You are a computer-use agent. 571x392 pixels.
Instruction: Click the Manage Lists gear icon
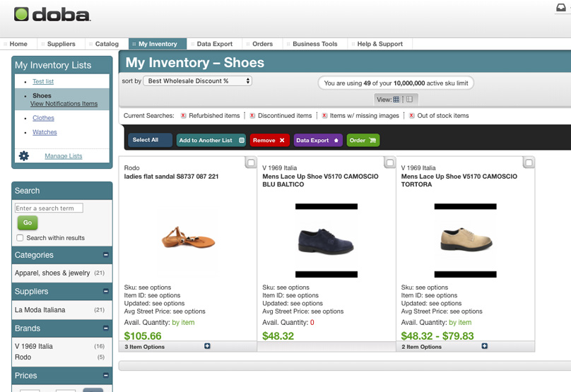click(x=24, y=156)
